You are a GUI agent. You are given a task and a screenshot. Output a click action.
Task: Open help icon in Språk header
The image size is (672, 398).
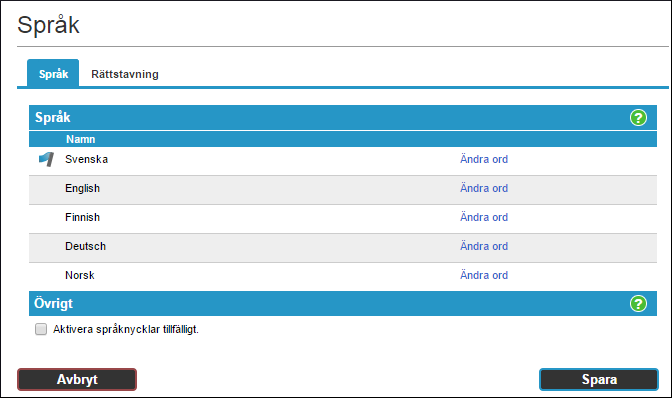pyautogui.click(x=638, y=117)
